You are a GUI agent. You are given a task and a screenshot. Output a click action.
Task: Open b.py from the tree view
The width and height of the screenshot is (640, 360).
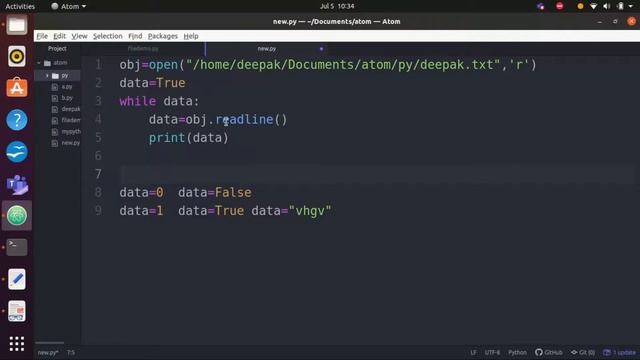[67, 98]
